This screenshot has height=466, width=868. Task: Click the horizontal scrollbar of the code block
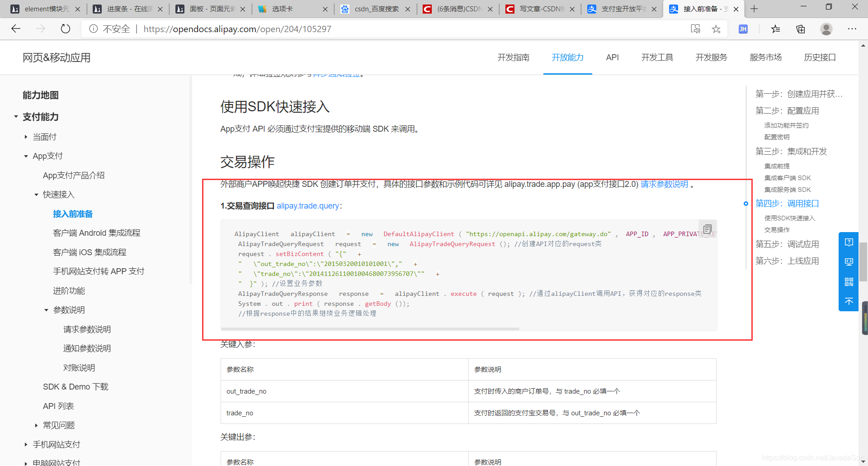(370, 329)
